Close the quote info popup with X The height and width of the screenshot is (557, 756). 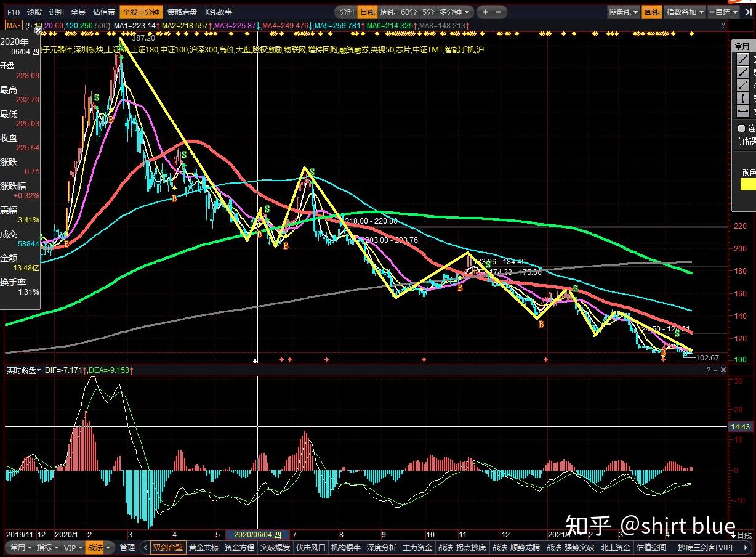coord(37,30)
